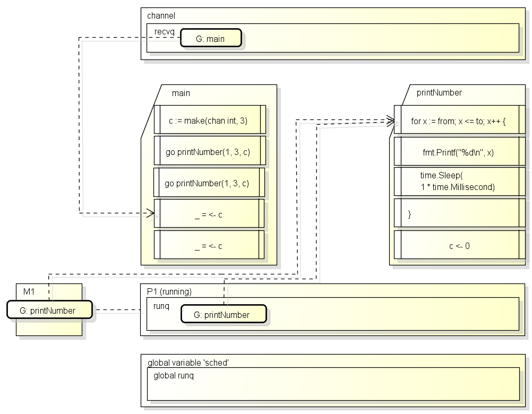The width and height of the screenshot is (532, 414).
Task: Click first go printNumber(1, 3, c) block
Action: (x=210, y=151)
